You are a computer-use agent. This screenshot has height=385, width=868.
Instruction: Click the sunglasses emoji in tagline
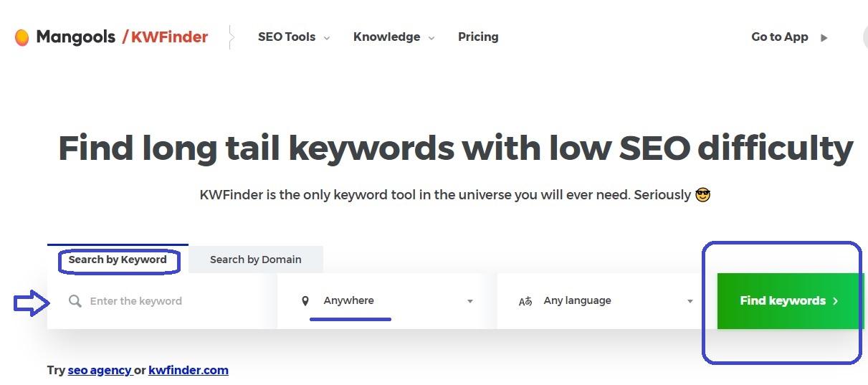pyautogui.click(x=702, y=195)
